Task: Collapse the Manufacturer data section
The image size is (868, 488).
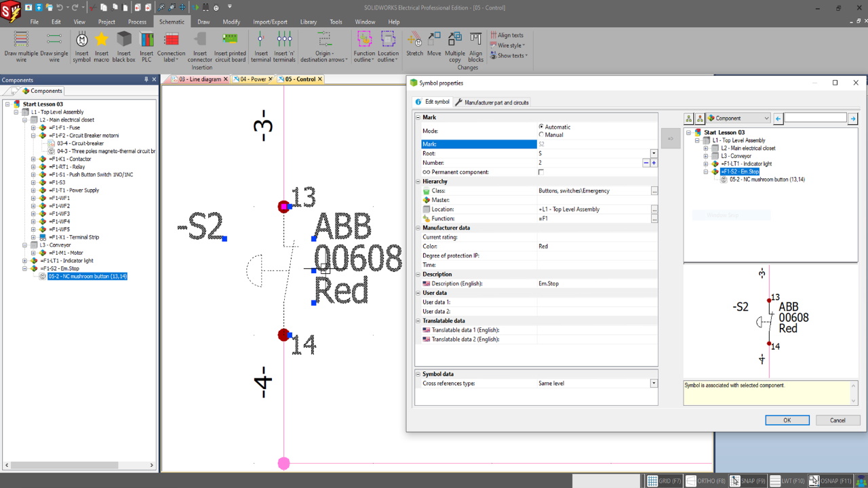Action: [x=418, y=228]
